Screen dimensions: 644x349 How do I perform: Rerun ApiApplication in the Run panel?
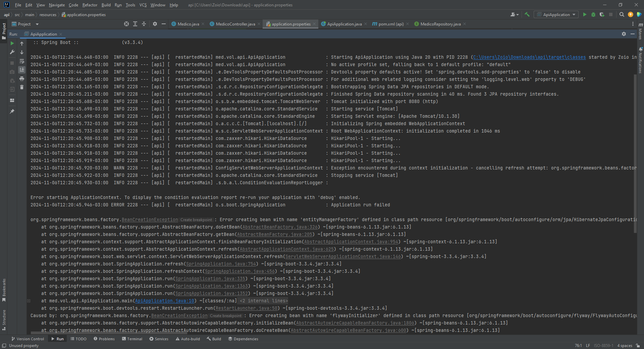12,43
